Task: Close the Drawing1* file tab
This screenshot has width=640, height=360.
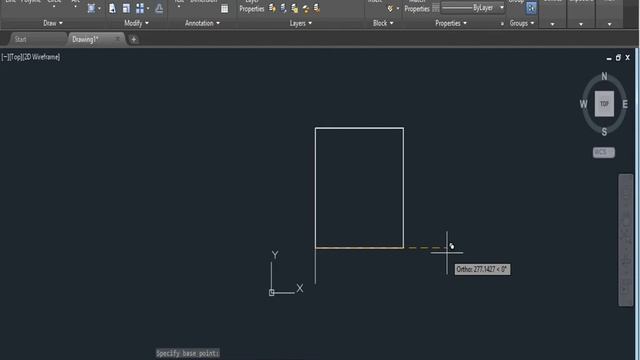Action: (118, 39)
